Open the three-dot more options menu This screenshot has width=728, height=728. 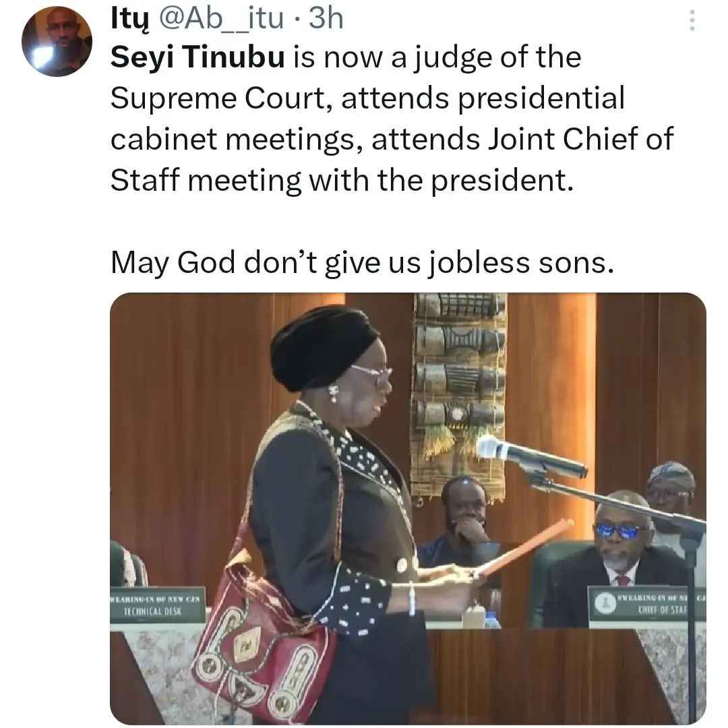coord(692,20)
